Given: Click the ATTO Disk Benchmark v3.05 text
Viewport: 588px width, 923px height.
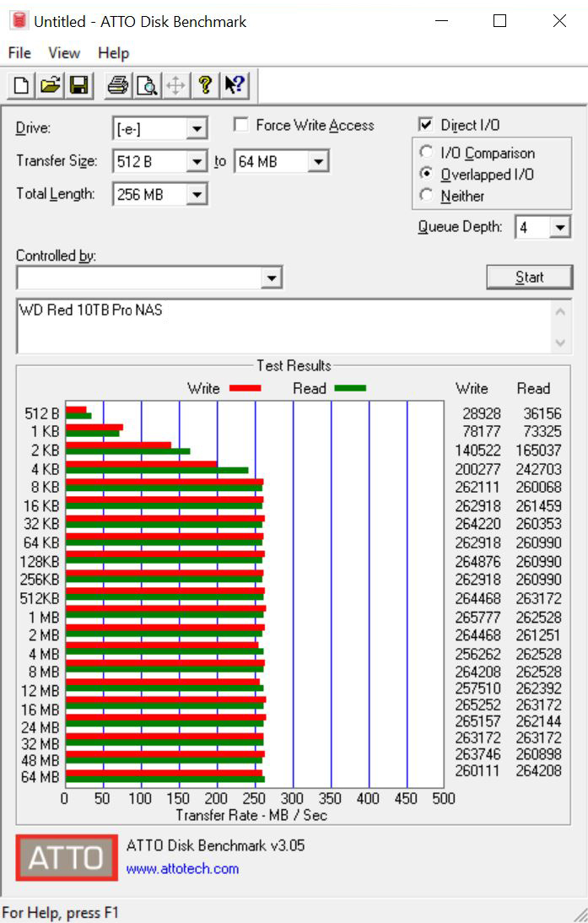Looking at the screenshot, I should (x=215, y=846).
